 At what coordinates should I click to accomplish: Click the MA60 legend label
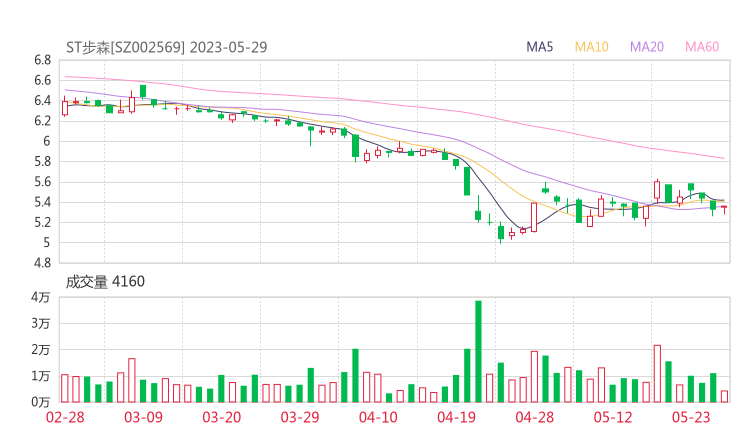[702, 47]
